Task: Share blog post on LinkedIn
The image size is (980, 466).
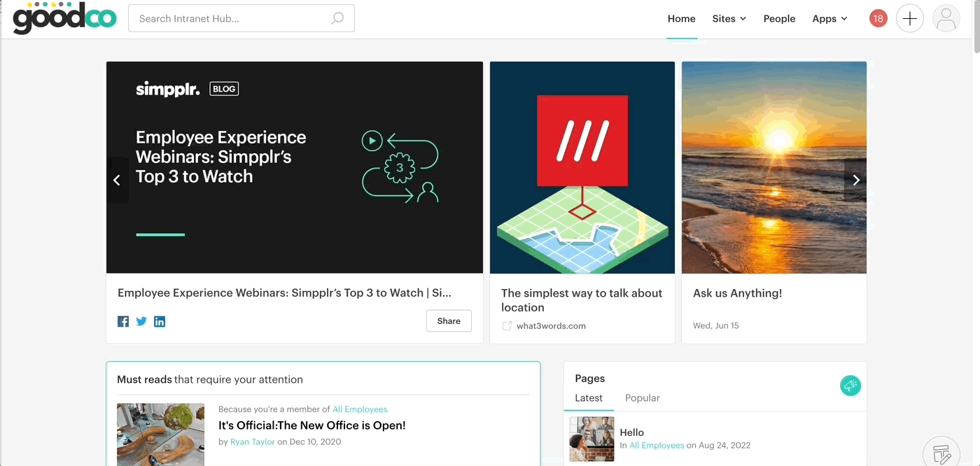Action: click(x=160, y=322)
